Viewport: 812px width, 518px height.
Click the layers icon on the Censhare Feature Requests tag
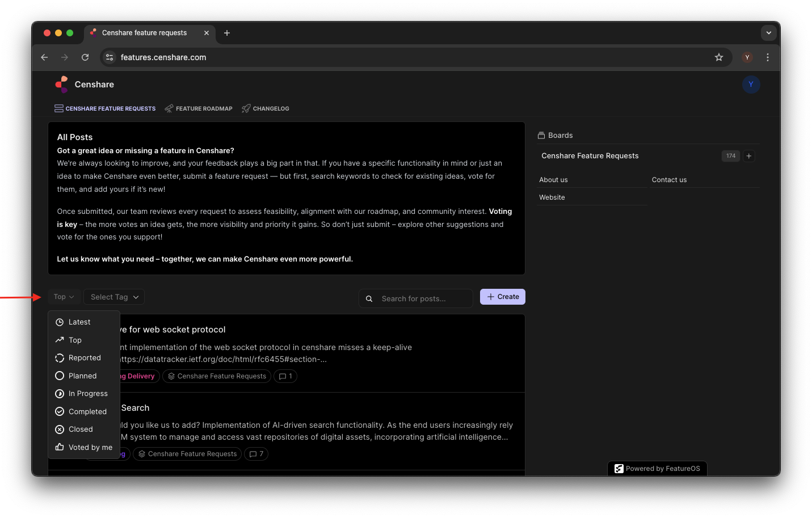[171, 376]
